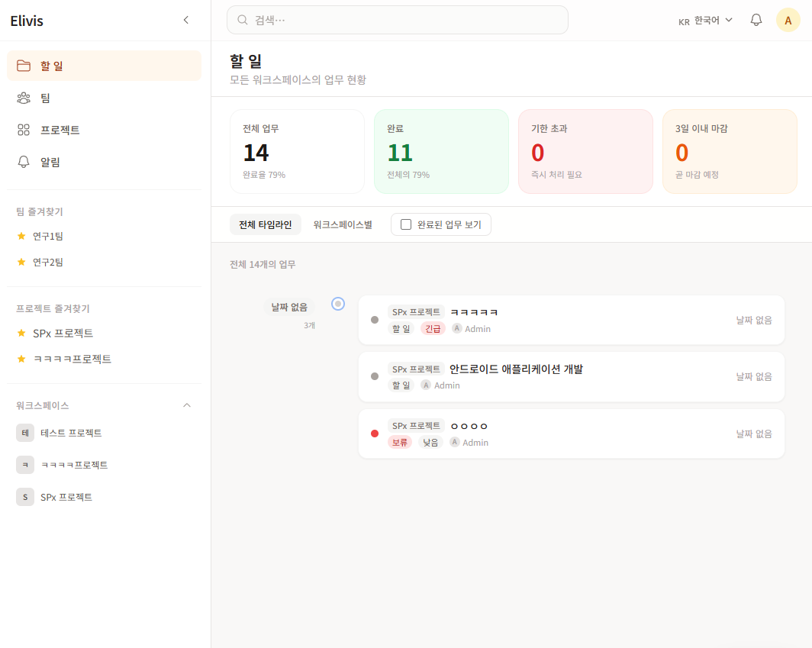Click the star icon beside SPx 프로젝트 favorite
The height and width of the screenshot is (648, 812).
[x=21, y=333]
